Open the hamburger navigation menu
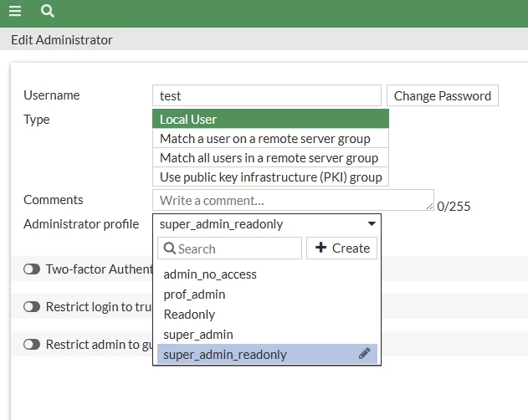Viewport: 528px width, 420px height. click(x=15, y=11)
